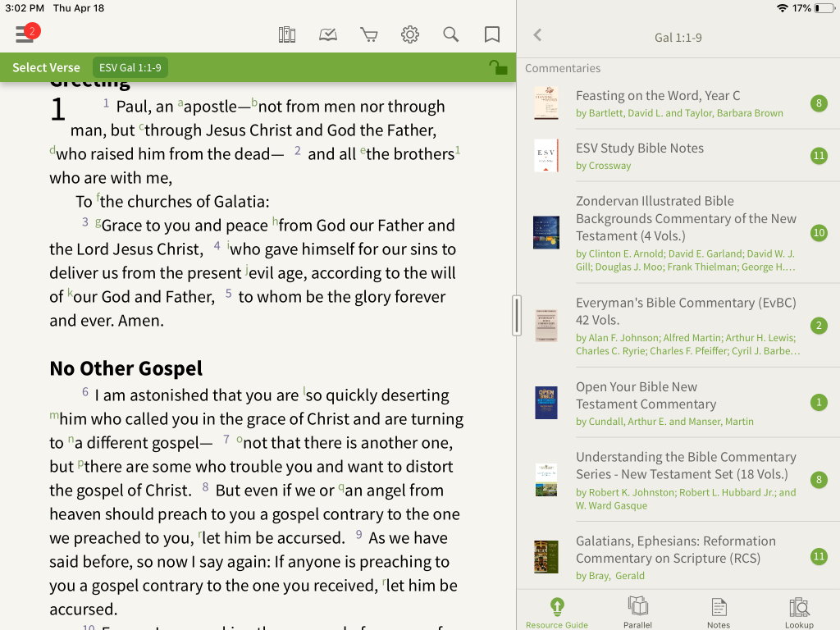Tap the count badge 8 for Feasting on the Word
The width and height of the screenshot is (840, 630).
point(819,103)
